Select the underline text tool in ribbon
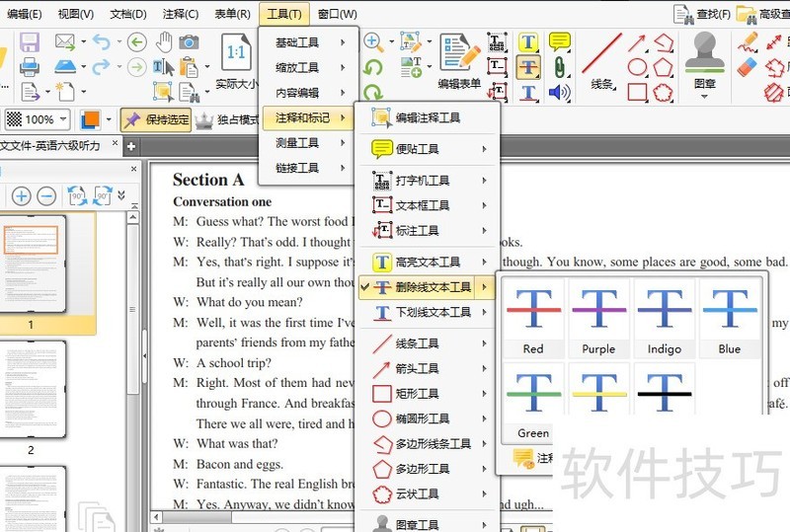 [x=528, y=93]
